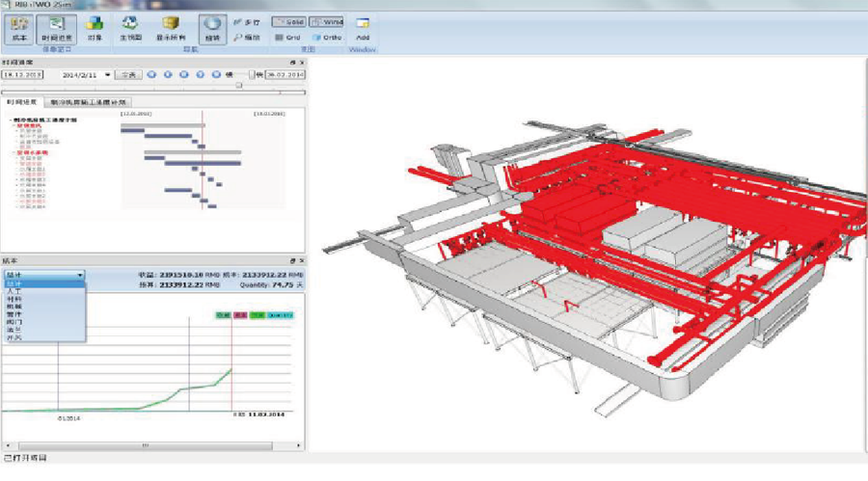The image size is (868, 481).
Task: Click the cost chart horizontal scrollbar
Action: click(147, 445)
